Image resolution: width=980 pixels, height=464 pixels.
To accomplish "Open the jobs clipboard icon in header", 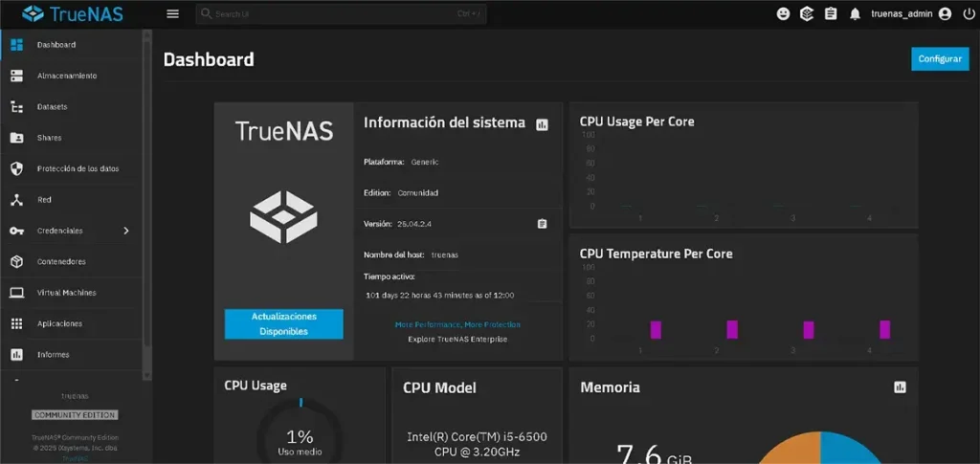I will point(831,13).
